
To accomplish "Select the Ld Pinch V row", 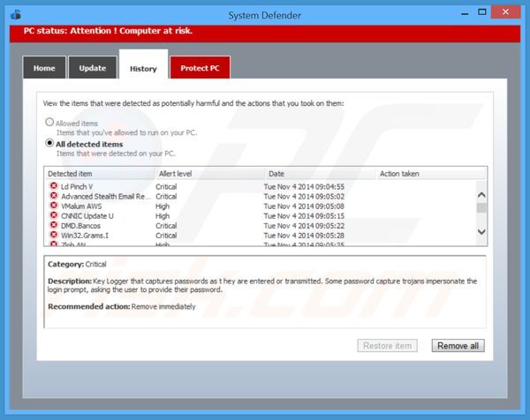I will click(x=260, y=186).
